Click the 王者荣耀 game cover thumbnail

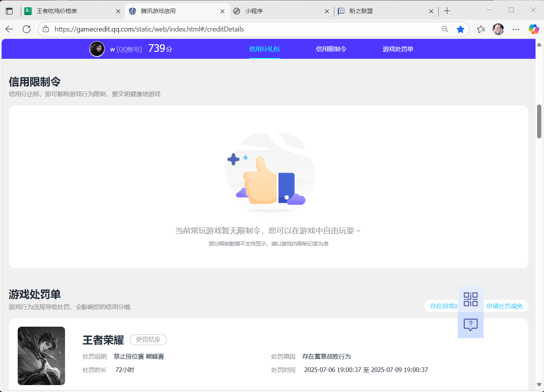pos(41,356)
